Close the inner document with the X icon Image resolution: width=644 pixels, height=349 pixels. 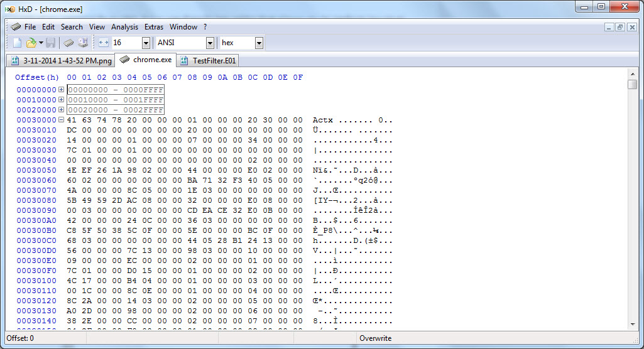click(632, 27)
